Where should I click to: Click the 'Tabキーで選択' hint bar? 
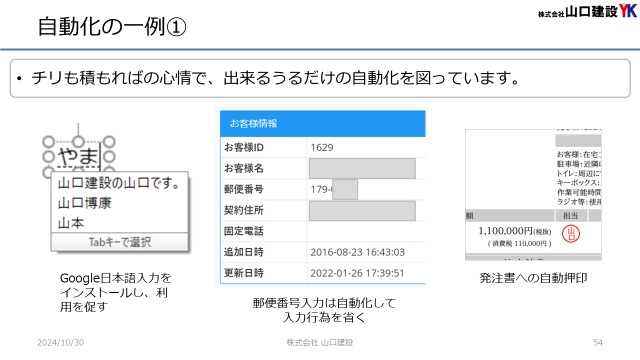pos(120,242)
